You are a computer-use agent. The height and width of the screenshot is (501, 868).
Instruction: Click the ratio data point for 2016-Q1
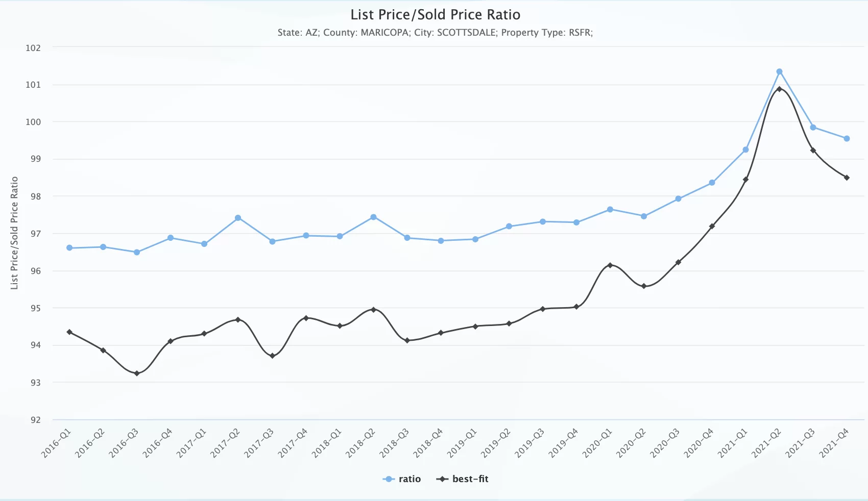pyautogui.click(x=69, y=248)
